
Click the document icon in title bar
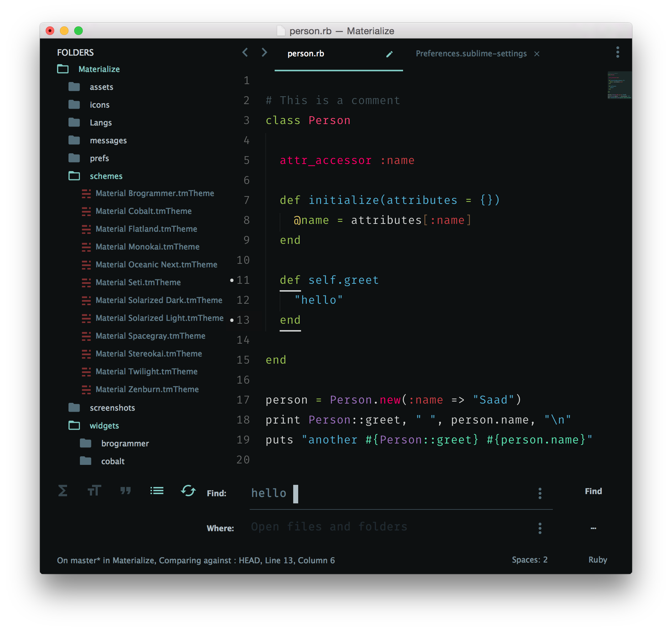click(x=281, y=31)
